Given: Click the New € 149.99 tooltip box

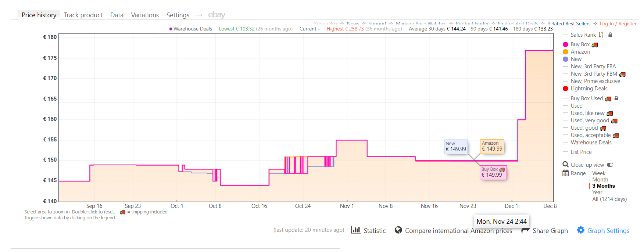Looking at the screenshot, I should [x=456, y=147].
